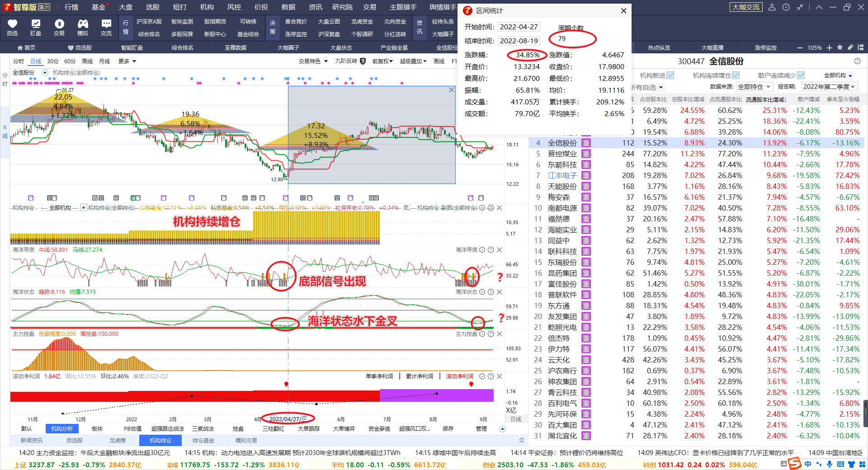
Task: Open 新闻资讯 bottom tab
Action: tap(31, 440)
